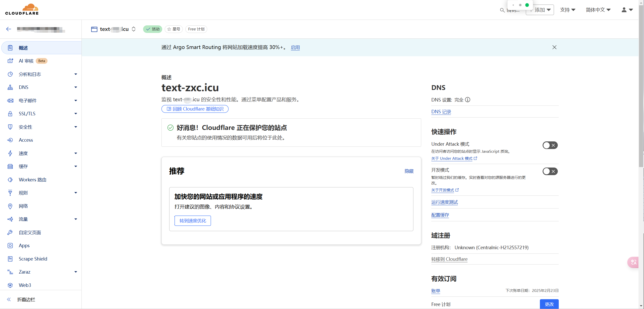Click the Workers 路由 diamond icon
The image size is (644, 309).
click(10, 180)
